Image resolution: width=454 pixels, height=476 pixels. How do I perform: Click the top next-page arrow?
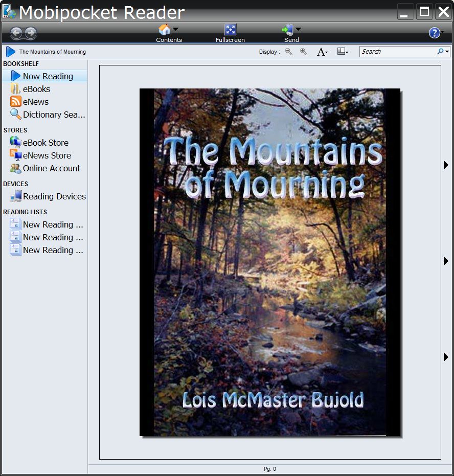point(446,165)
